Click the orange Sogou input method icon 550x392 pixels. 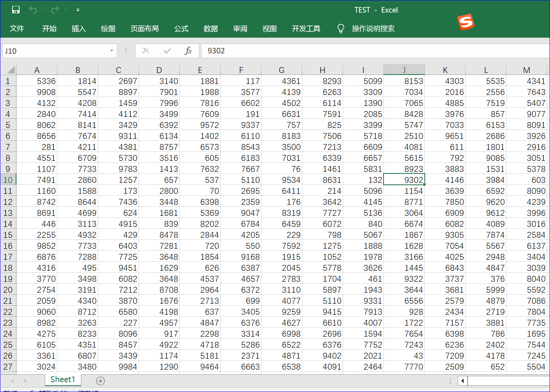tap(466, 22)
